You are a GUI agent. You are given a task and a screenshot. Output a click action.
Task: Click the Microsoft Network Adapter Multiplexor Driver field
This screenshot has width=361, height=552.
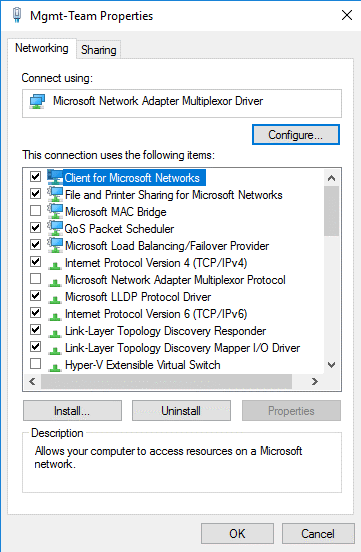point(182,103)
